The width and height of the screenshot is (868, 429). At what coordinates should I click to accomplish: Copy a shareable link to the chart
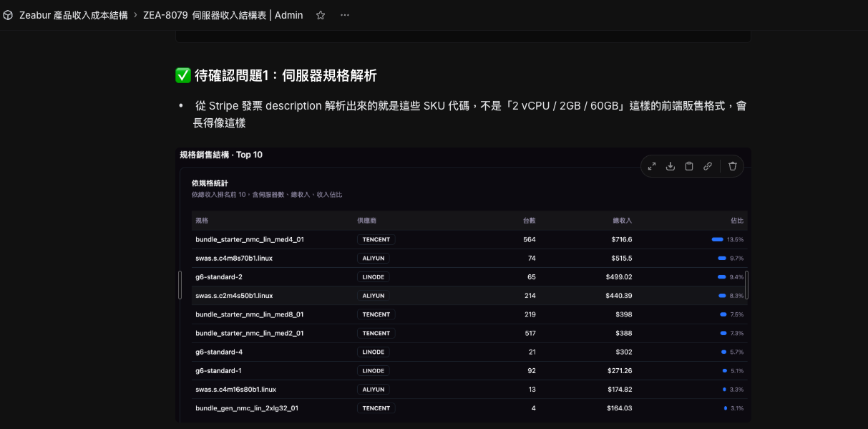click(x=708, y=165)
